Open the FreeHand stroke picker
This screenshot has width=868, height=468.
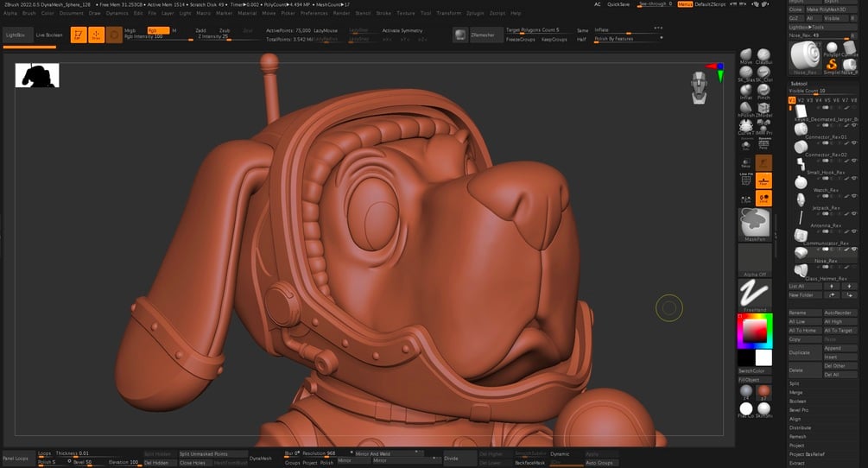(x=755, y=295)
